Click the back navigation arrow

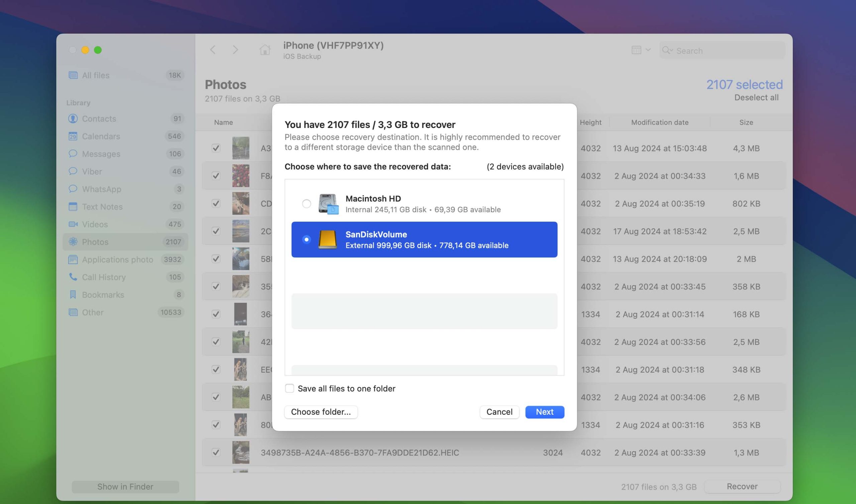coord(213,49)
